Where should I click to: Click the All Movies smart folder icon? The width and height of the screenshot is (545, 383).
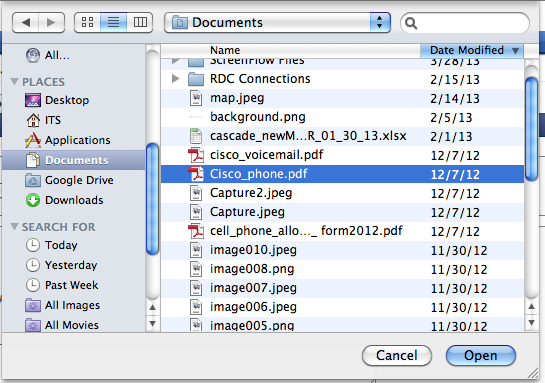[x=33, y=325]
